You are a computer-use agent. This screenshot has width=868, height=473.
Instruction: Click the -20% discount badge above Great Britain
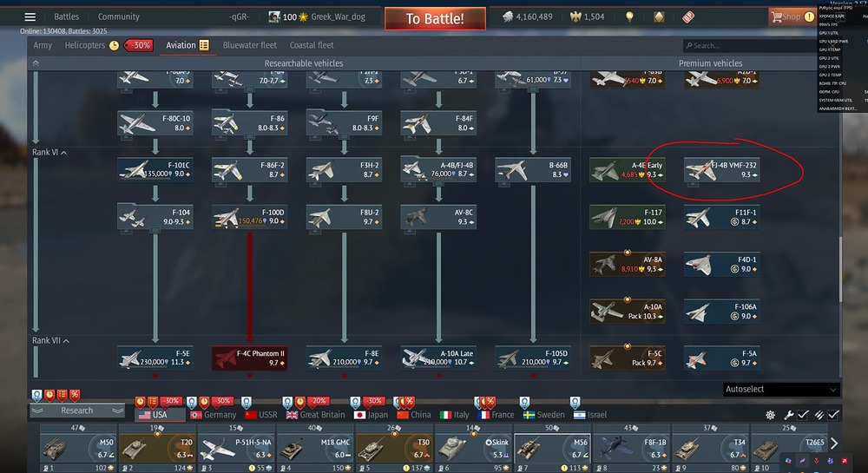318,400
